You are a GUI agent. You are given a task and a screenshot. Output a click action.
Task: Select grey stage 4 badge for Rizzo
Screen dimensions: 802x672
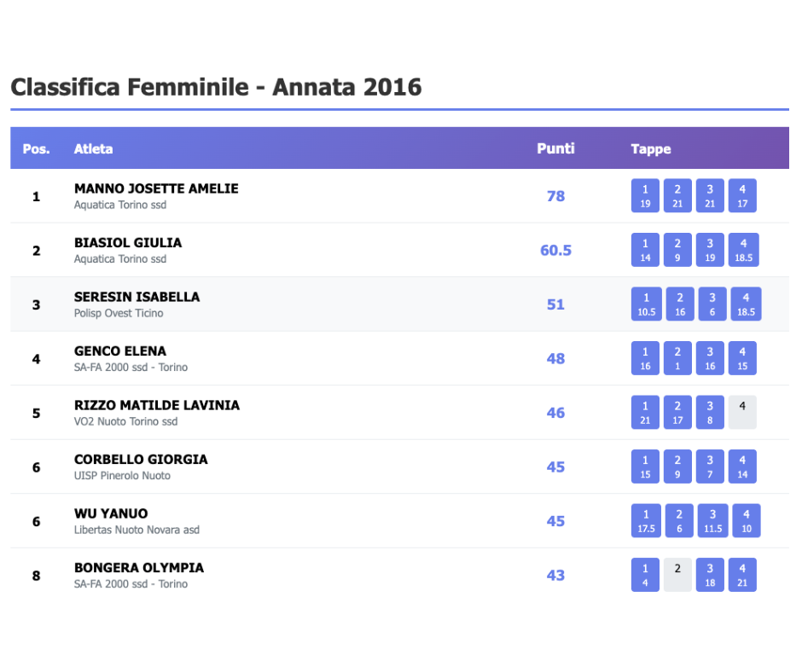(x=742, y=412)
